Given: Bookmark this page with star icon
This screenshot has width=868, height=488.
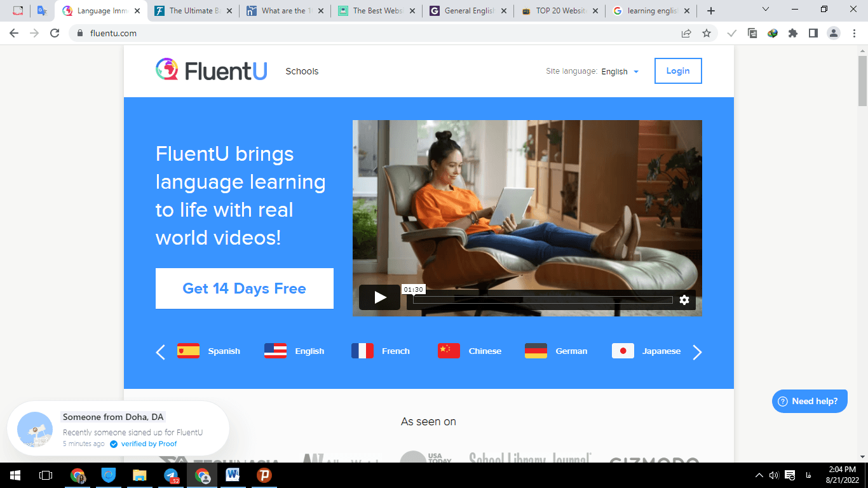Looking at the screenshot, I should point(707,33).
